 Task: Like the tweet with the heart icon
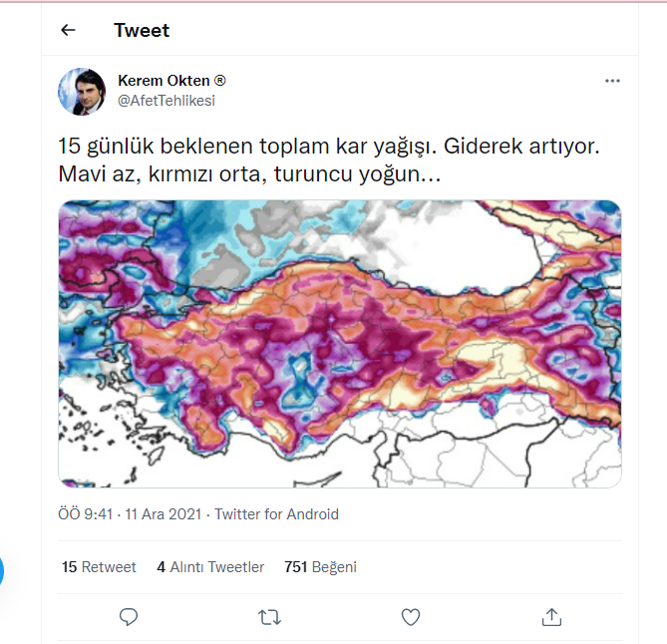click(x=410, y=617)
